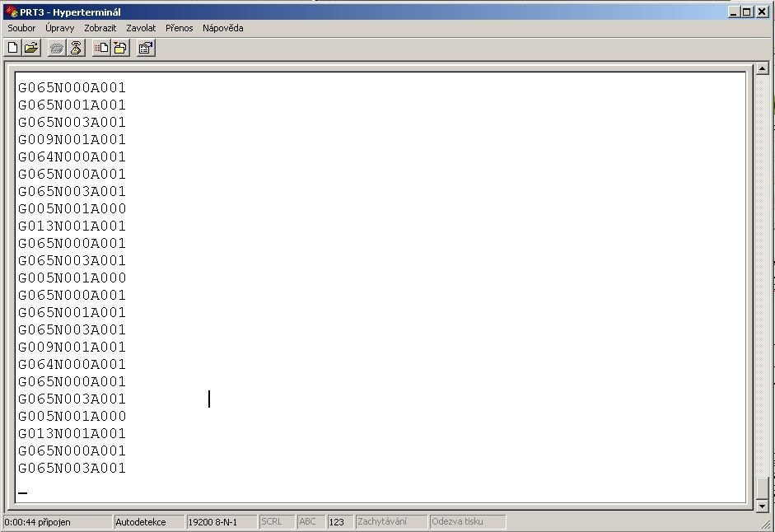Click the HyperTerminal icon in the title bar
Viewport: 775px width, 532px height.
point(11,12)
